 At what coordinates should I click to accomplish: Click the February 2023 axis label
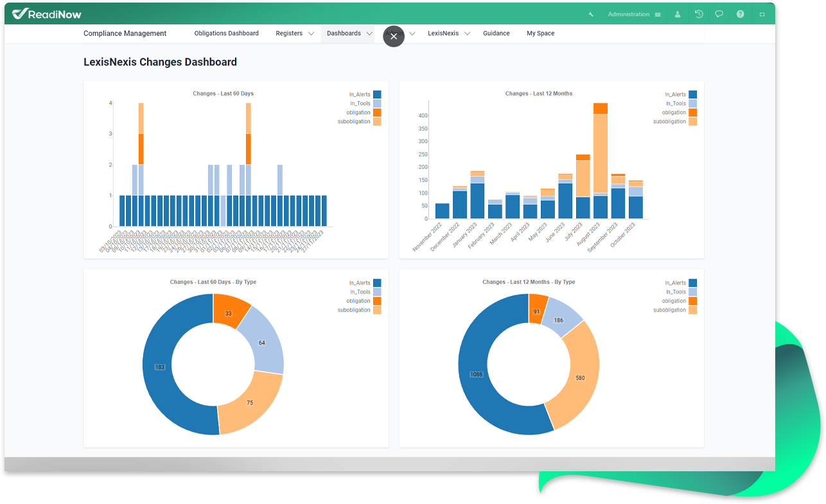pos(480,236)
